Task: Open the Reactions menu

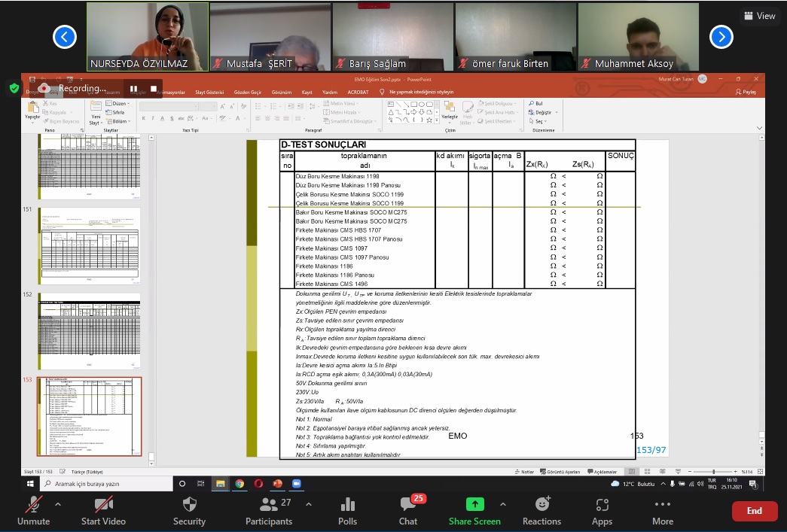Action: point(542,511)
